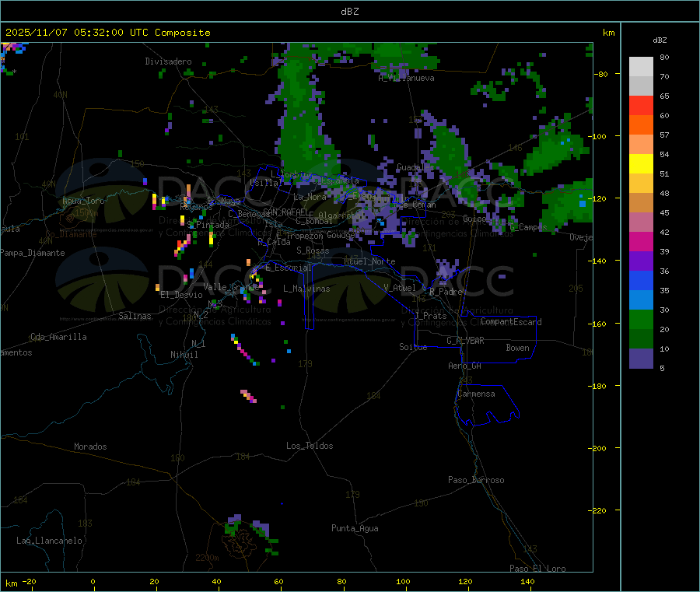The width and height of the screenshot is (700, 592).
Task: Click the 'Nihuil' map label
Action: pos(184,355)
